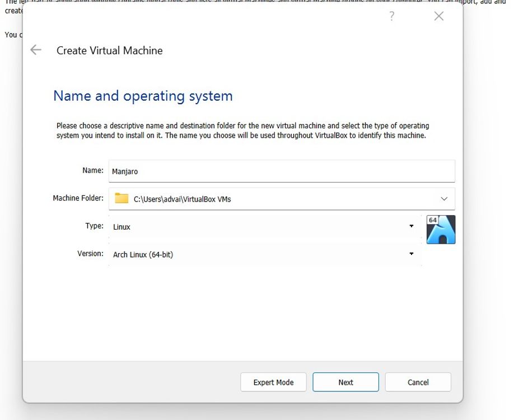Click the Arch Linux logo thumbnail
The image size is (523, 420).
(440, 232)
